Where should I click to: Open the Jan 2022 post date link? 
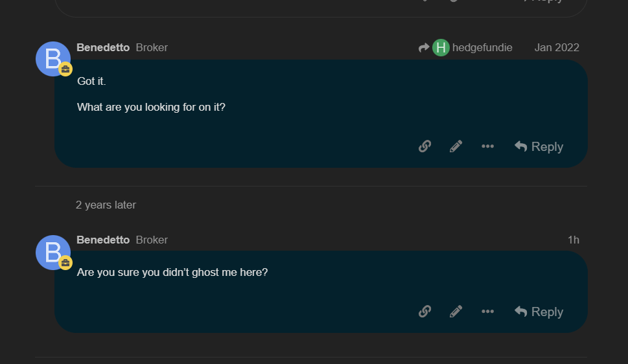point(557,48)
